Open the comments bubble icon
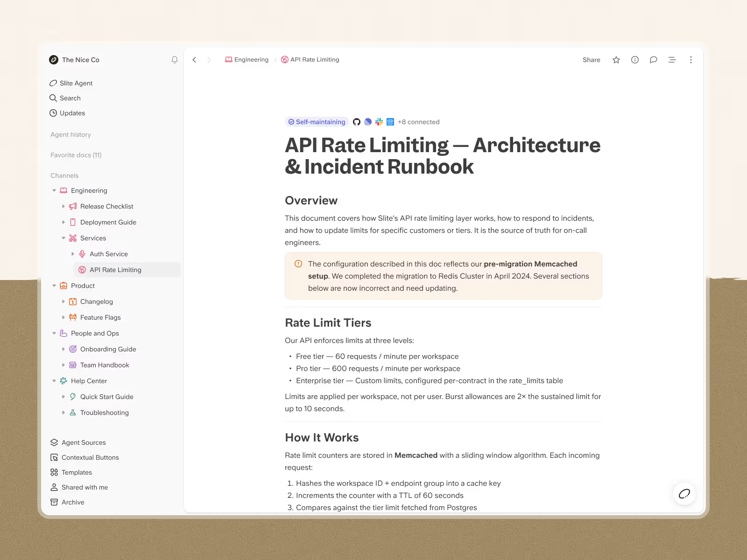This screenshot has height=560, width=747. (x=654, y=60)
